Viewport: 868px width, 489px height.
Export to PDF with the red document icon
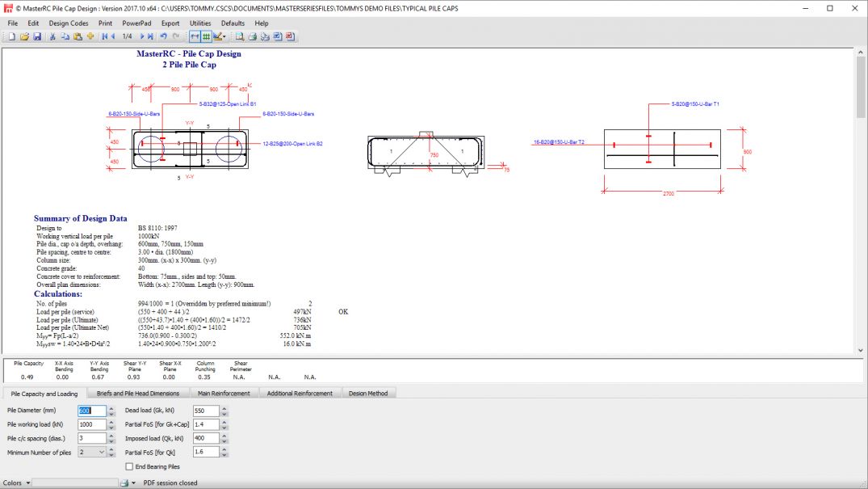(x=290, y=36)
